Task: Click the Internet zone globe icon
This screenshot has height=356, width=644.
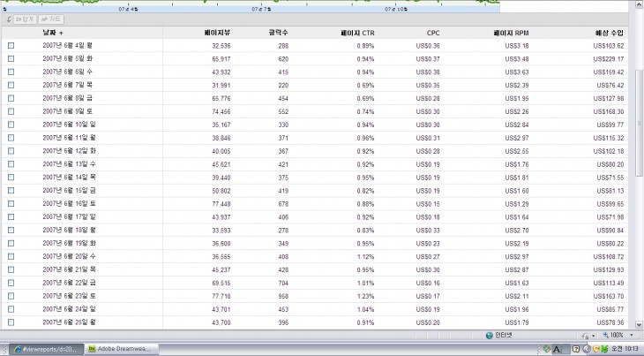Action: click(490, 336)
